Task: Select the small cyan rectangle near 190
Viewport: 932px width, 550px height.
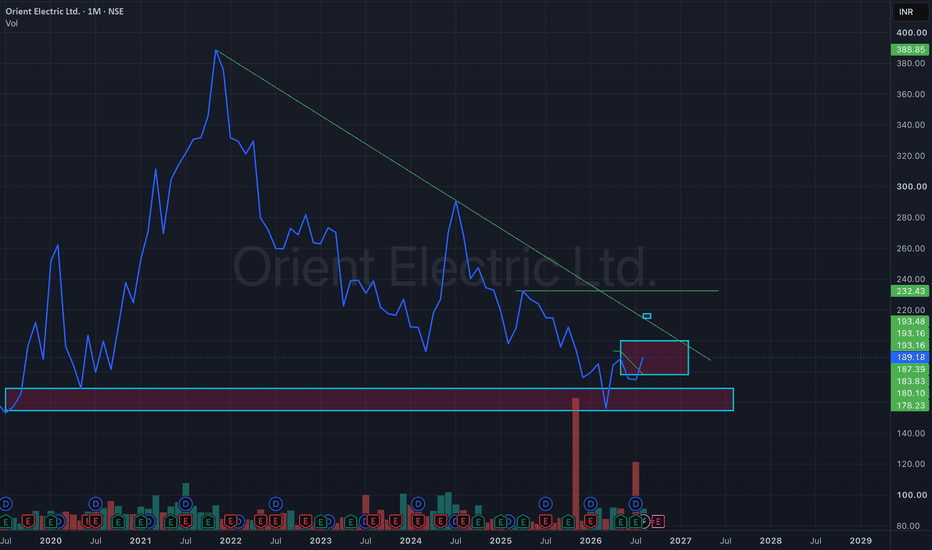Action: click(x=654, y=358)
